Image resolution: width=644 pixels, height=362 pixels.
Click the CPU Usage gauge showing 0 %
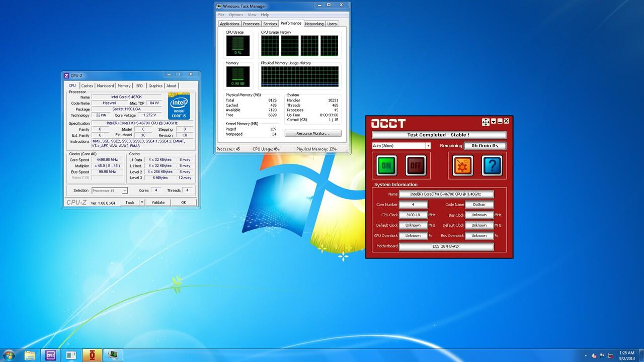tap(237, 46)
